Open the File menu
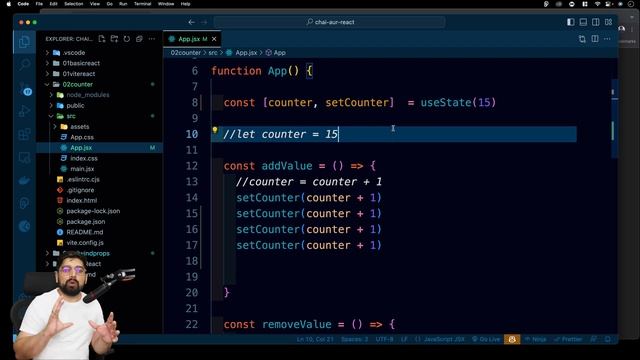640x360 pixels. [x=39, y=4]
